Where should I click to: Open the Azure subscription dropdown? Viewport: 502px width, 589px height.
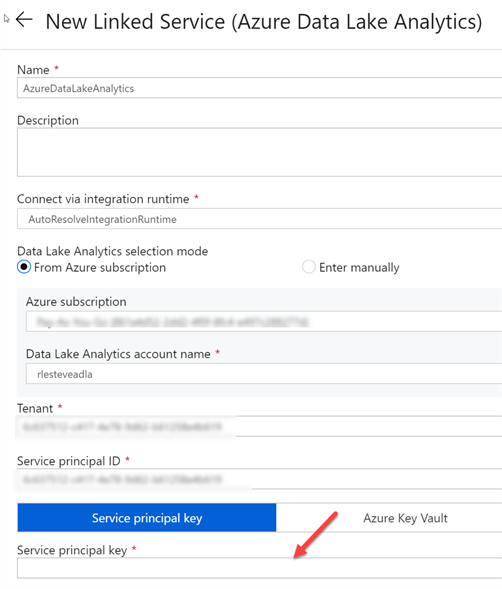(264, 322)
